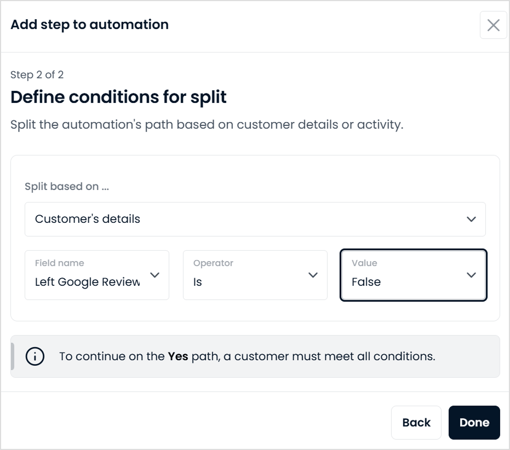
Task: Click the 'Is' operator value
Action: [197, 282]
